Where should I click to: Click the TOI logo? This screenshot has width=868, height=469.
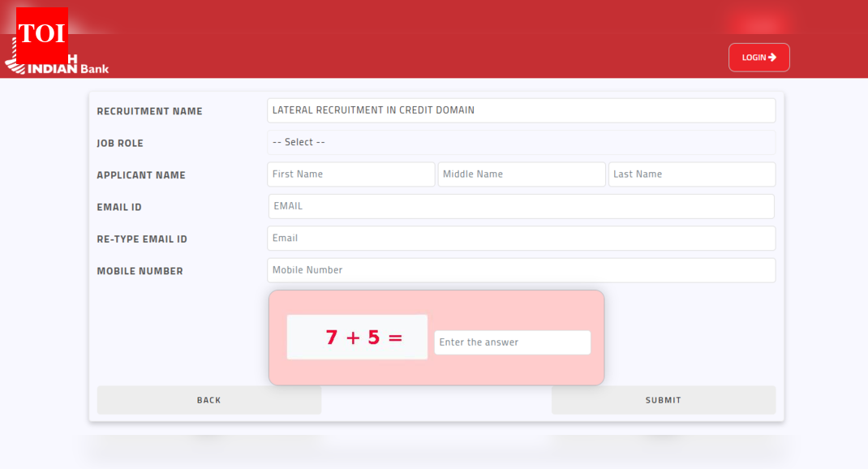41,33
